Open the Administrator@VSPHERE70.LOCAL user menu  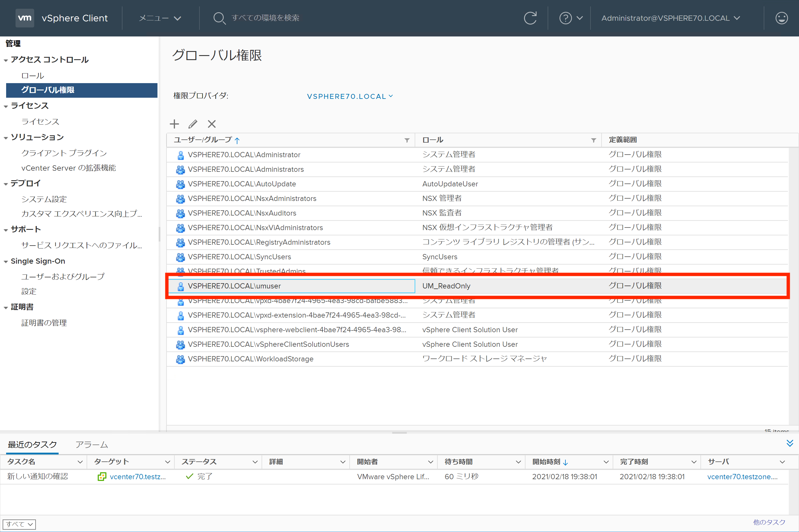point(670,18)
